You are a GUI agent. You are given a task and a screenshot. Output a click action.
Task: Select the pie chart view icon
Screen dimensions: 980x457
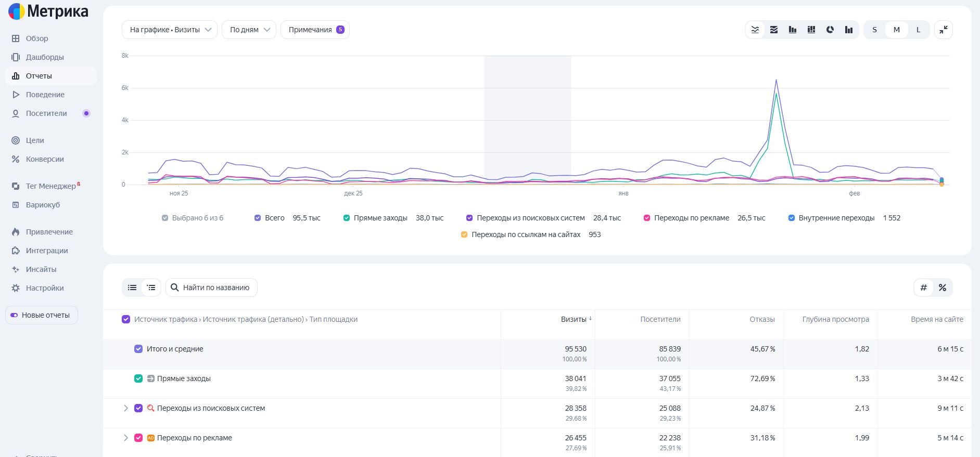pyautogui.click(x=830, y=30)
